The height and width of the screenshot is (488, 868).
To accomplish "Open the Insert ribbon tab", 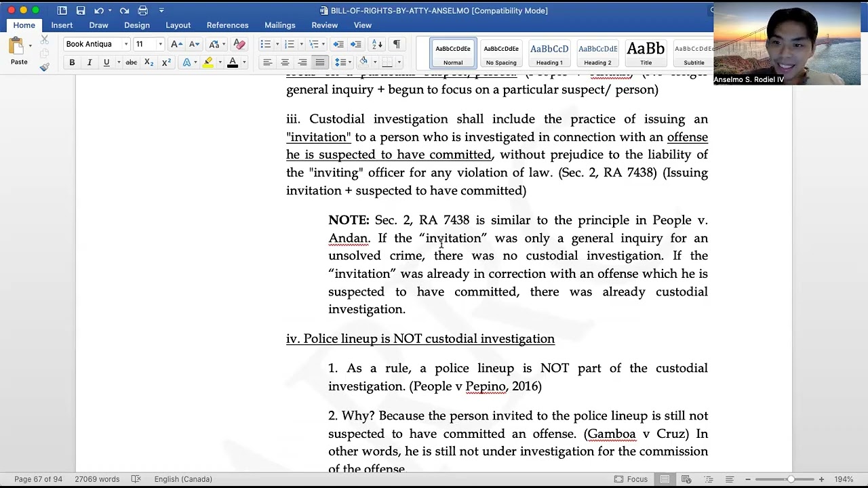I will click(62, 25).
